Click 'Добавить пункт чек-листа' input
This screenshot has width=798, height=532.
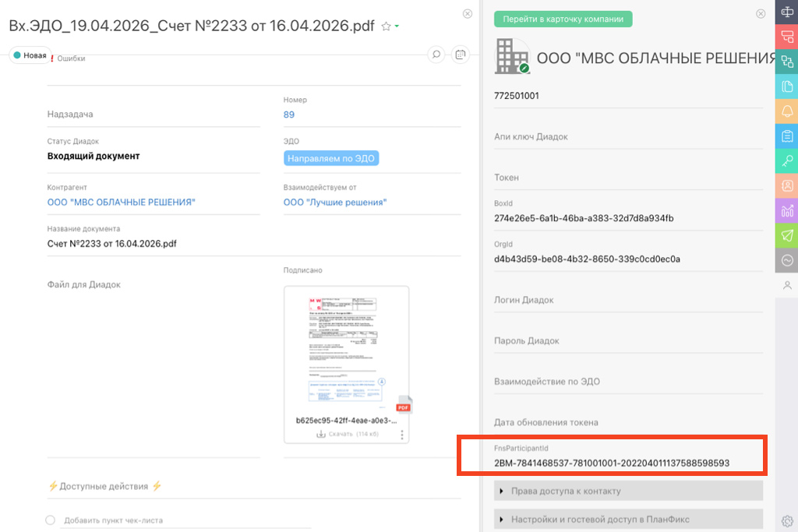point(185,520)
